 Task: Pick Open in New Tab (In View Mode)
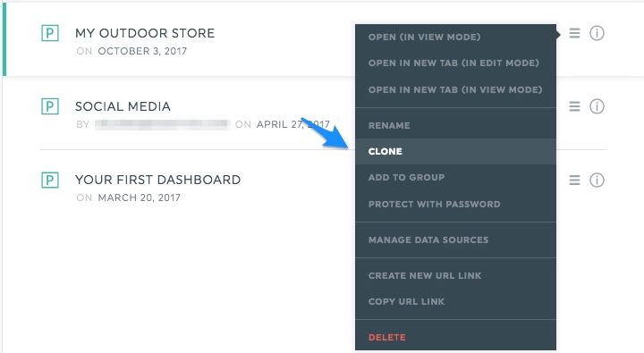tap(455, 90)
